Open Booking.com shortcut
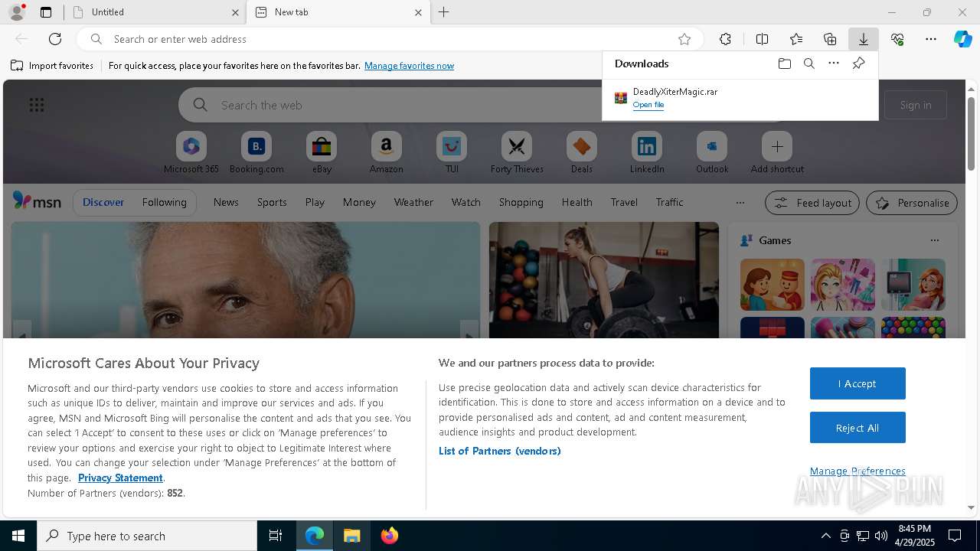Screen dimensions: 980x551 click(256, 153)
